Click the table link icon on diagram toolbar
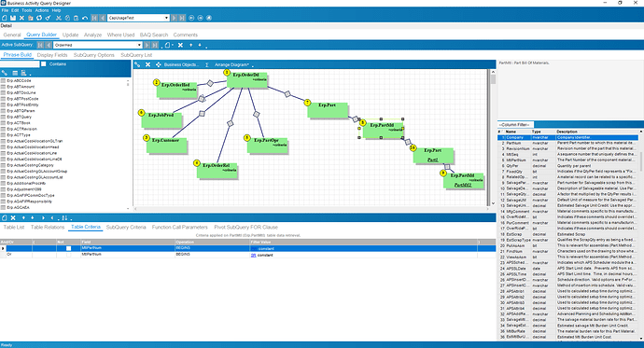This screenshot has height=348, width=644. coord(137,64)
